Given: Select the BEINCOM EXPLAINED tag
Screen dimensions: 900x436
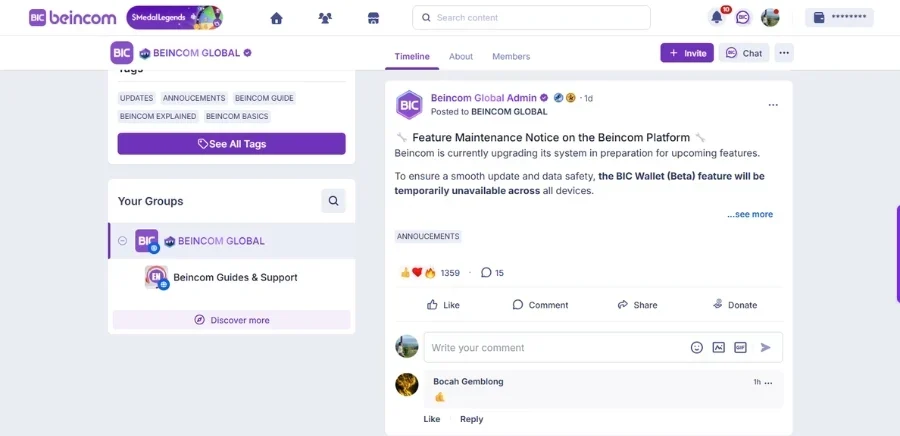Looking at the screenshot, I should (x=158, y=116).
